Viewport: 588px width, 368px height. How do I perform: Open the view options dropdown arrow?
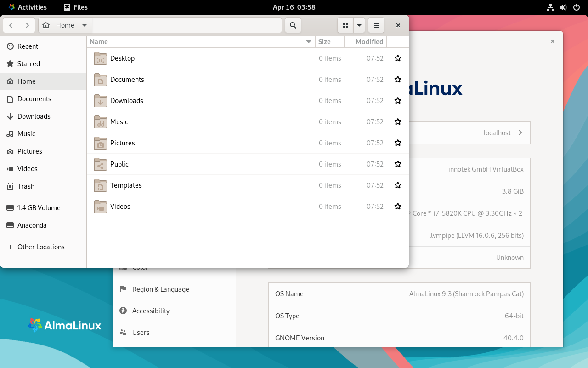point(359,25)
